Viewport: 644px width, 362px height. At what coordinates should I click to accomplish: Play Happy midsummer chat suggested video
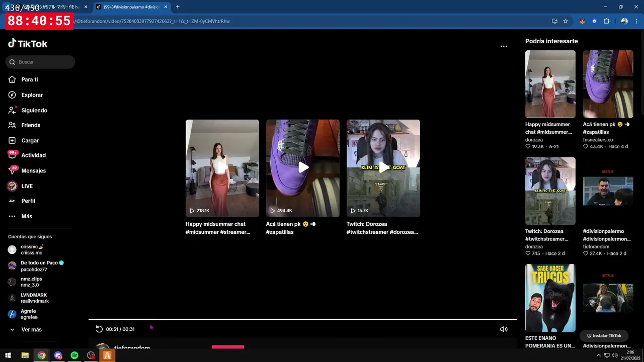tap(222, 168)
